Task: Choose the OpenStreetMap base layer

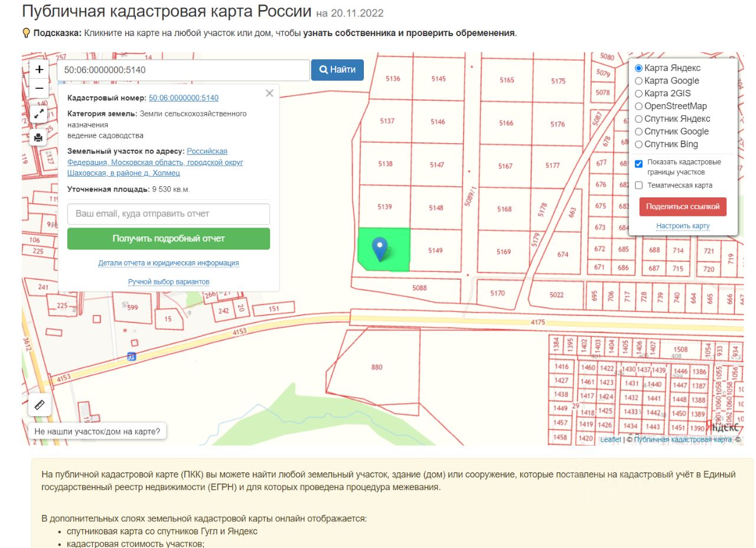Action: [x=638, y=106]
